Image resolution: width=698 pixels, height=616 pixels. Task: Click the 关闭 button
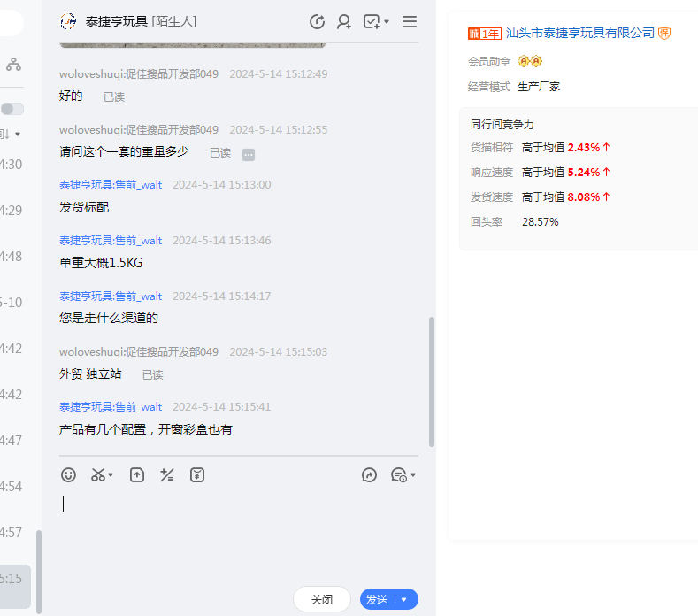pyautogui.click(x=322, y=599)
